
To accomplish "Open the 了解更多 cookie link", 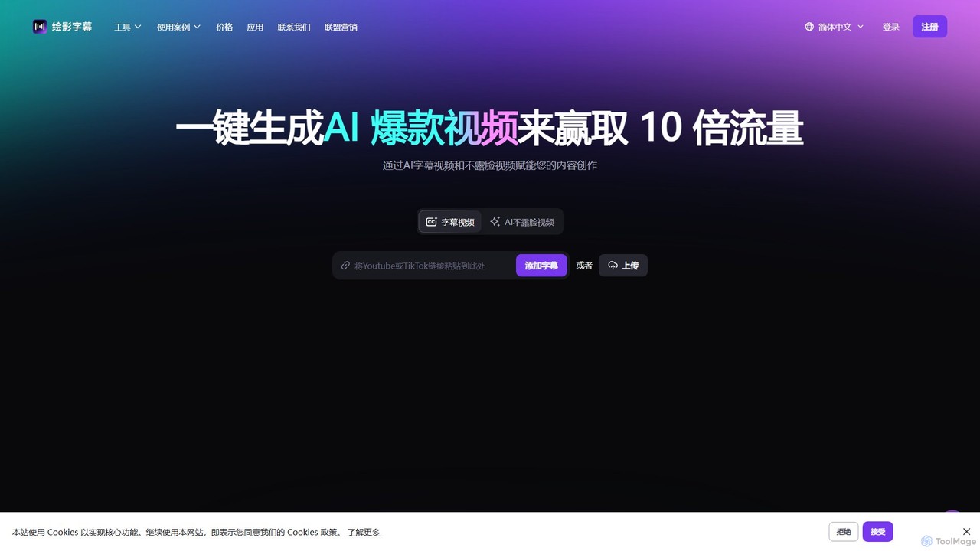I will (364, 532).
